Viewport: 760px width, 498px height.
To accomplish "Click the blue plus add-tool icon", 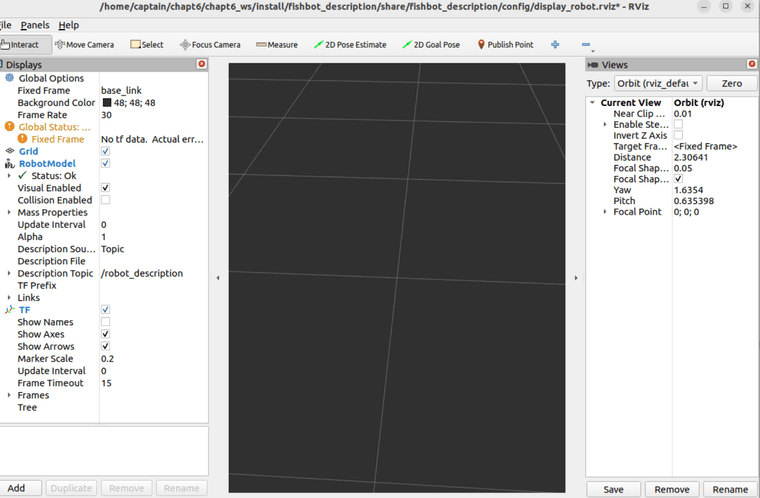I will tap(555, 45).
